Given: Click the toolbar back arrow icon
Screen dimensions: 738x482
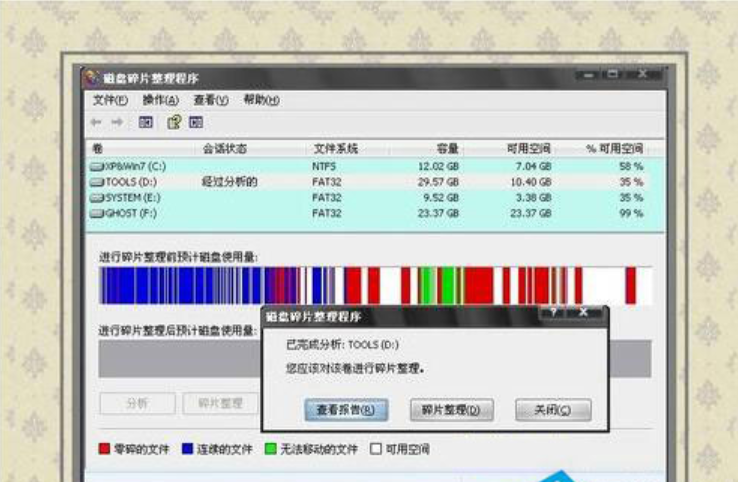Looking at the screenshot, I should point(96,122).
